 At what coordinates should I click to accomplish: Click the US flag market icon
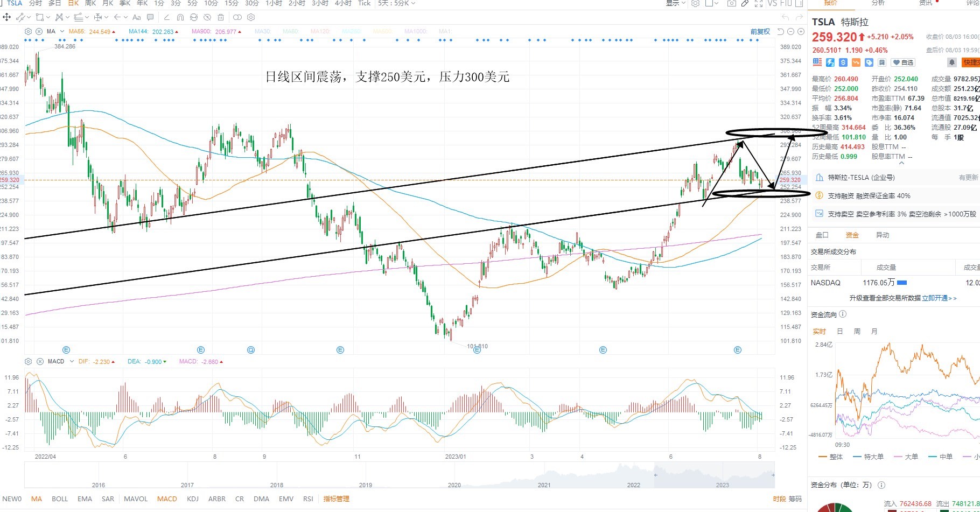click(x=817, y=62)
